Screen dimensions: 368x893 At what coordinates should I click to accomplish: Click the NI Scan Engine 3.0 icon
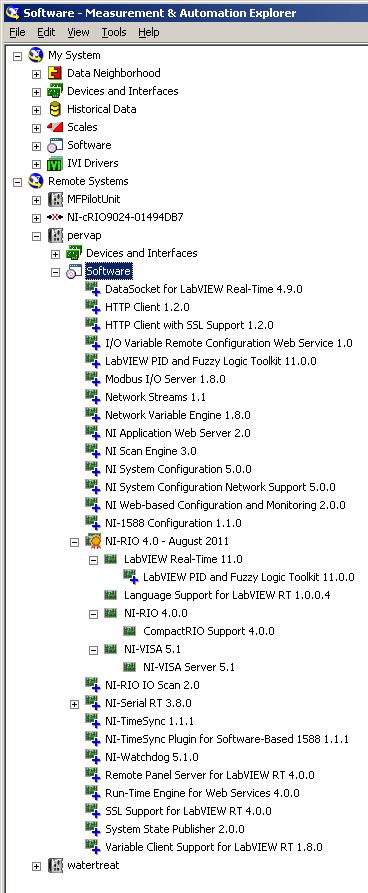point(93,452)
